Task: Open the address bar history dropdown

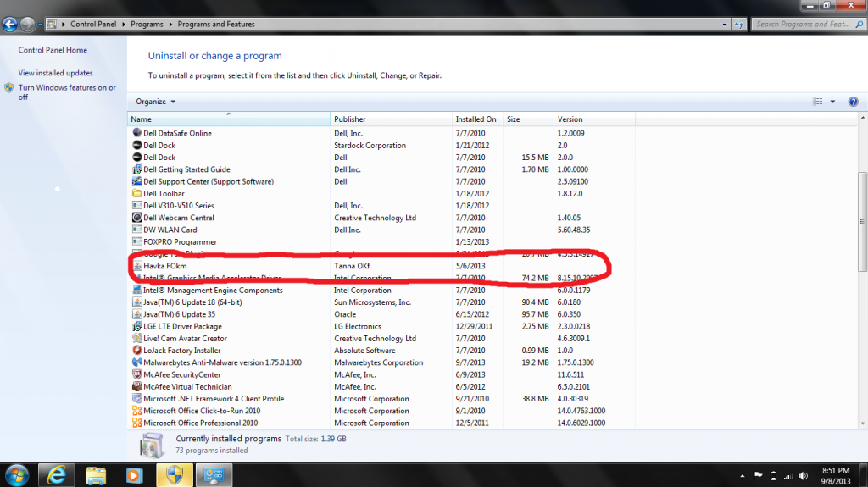Action: [724, 25]
